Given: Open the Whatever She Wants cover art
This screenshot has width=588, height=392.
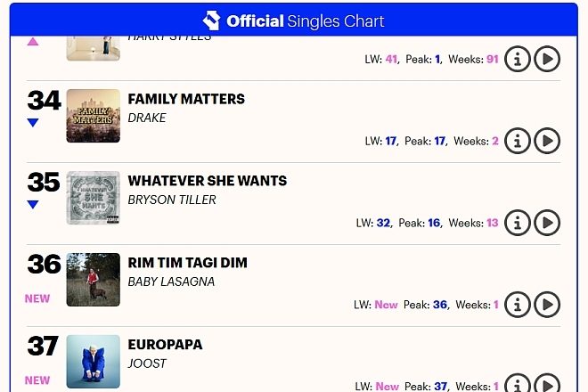Looking at the screenshot, I should (94, 198).
